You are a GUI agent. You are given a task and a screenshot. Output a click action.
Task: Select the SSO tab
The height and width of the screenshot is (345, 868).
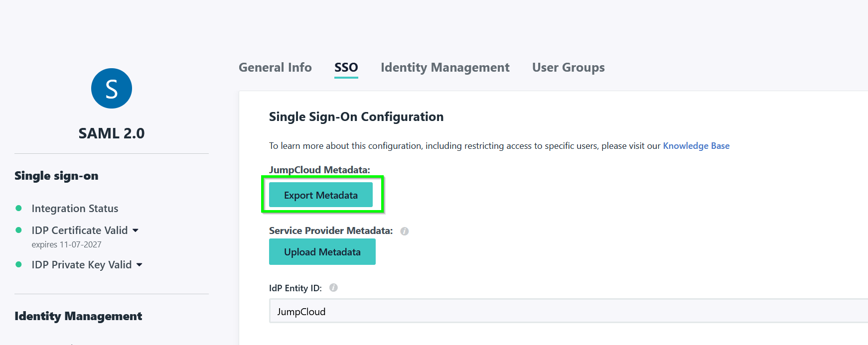pos(346,68)
